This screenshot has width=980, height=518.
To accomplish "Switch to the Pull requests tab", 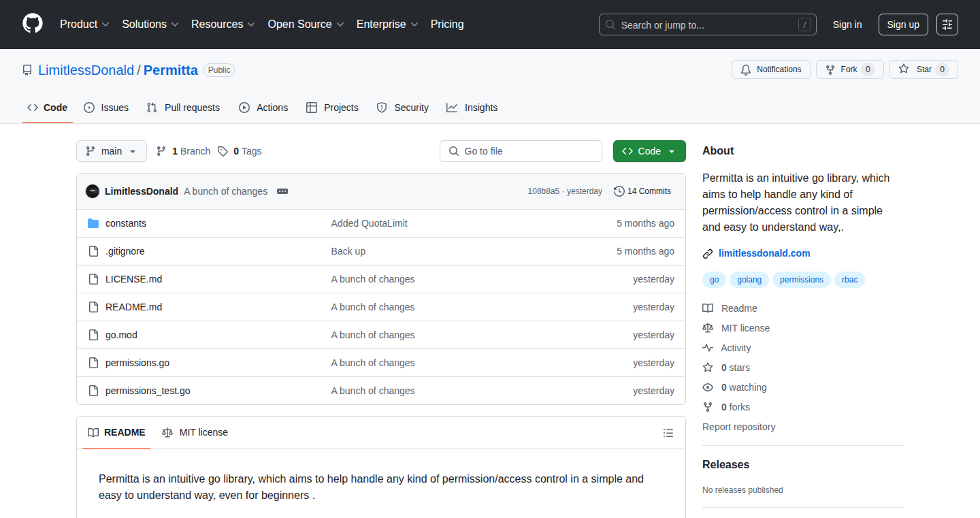I will [183, 108].
